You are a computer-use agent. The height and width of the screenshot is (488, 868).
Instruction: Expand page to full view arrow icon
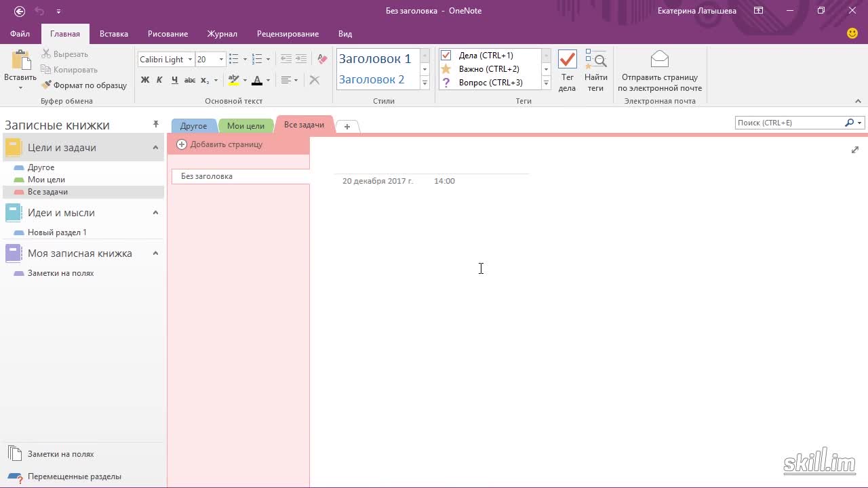pyautogui.click(x=855, y=150)
